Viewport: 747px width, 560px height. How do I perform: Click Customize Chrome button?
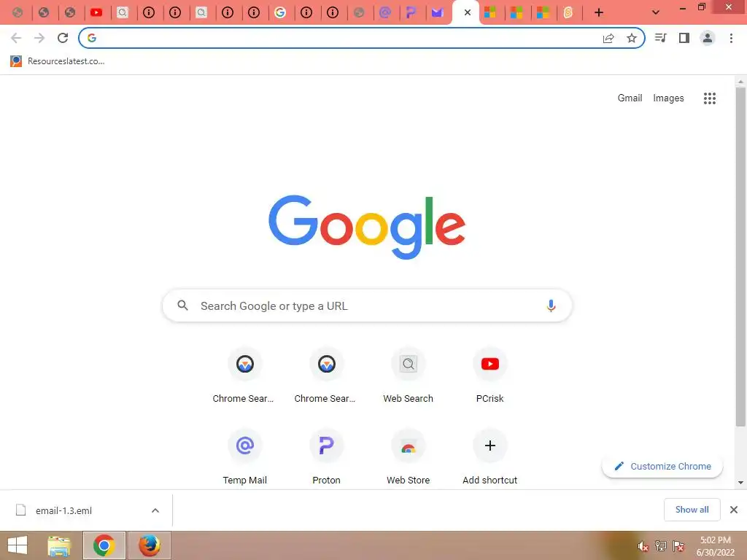click(662, 466)
